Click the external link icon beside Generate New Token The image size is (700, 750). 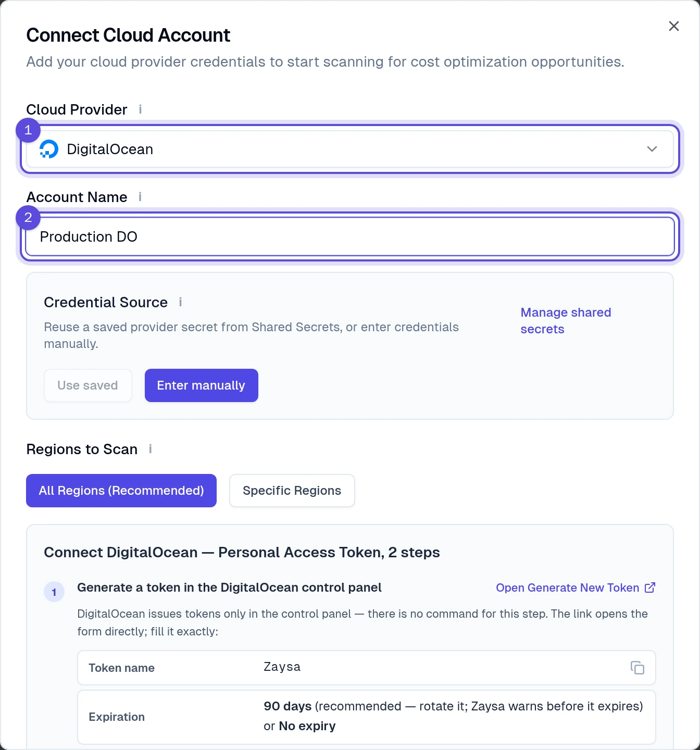650,587
